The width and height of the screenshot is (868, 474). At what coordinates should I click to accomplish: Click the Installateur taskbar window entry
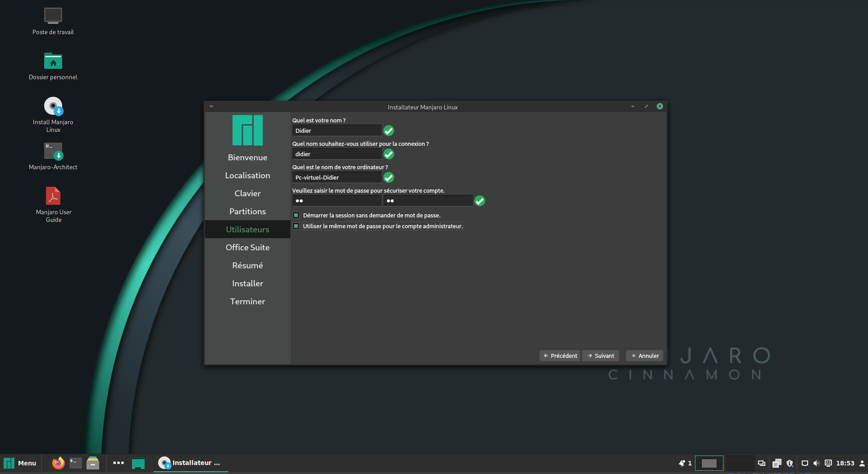[x=191, y=463]
